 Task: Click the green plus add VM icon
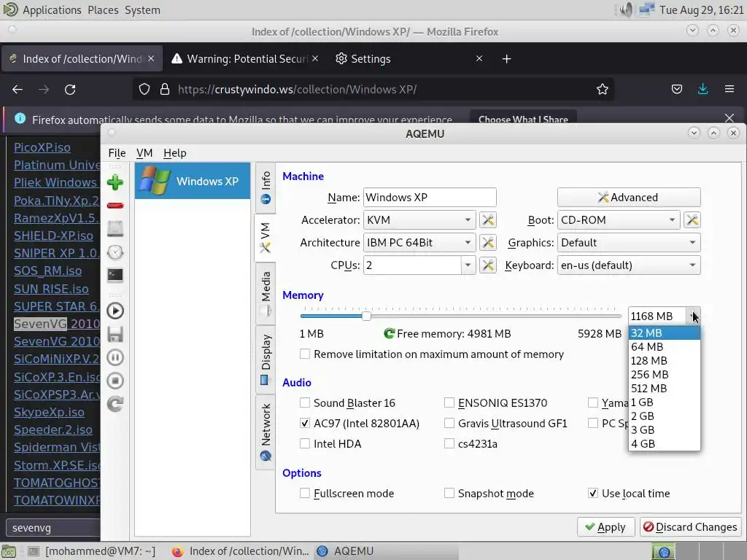pyautogui.click(x=115, y=182)
